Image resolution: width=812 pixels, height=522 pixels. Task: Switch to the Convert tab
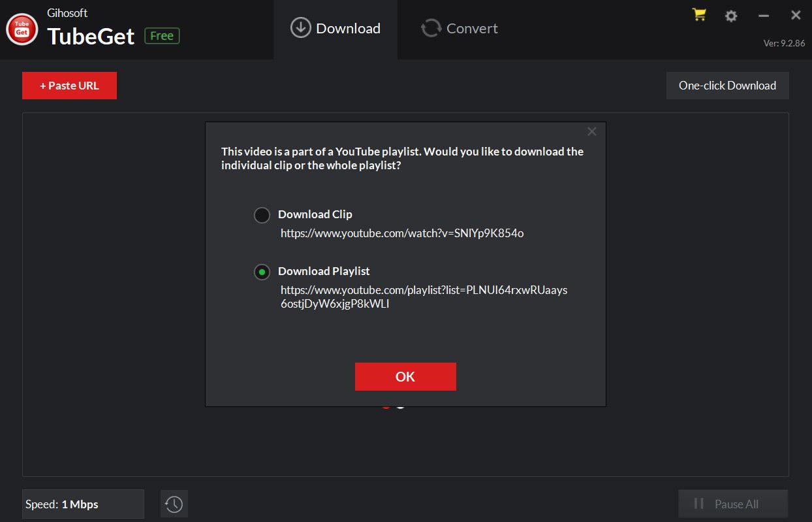coord(458,28)
